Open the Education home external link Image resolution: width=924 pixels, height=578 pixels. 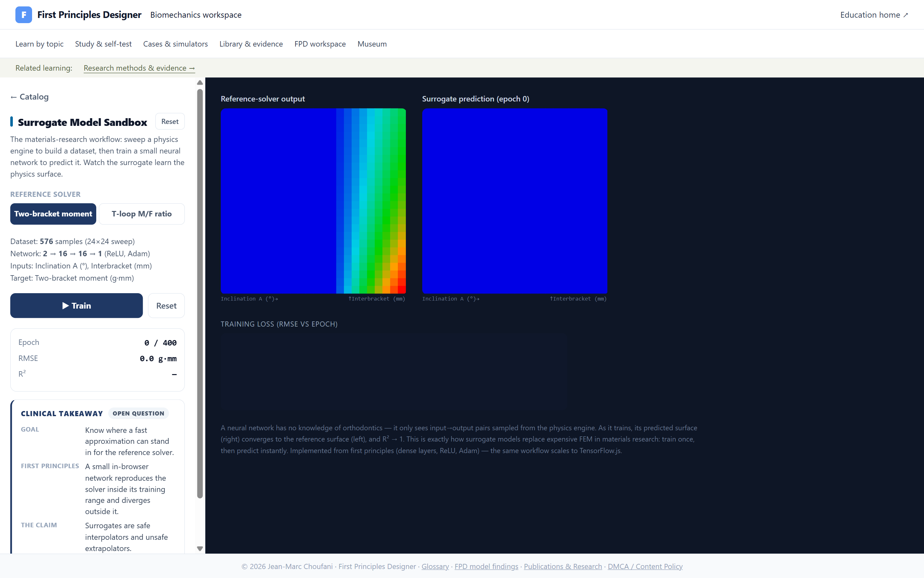[x=874, y=14]
